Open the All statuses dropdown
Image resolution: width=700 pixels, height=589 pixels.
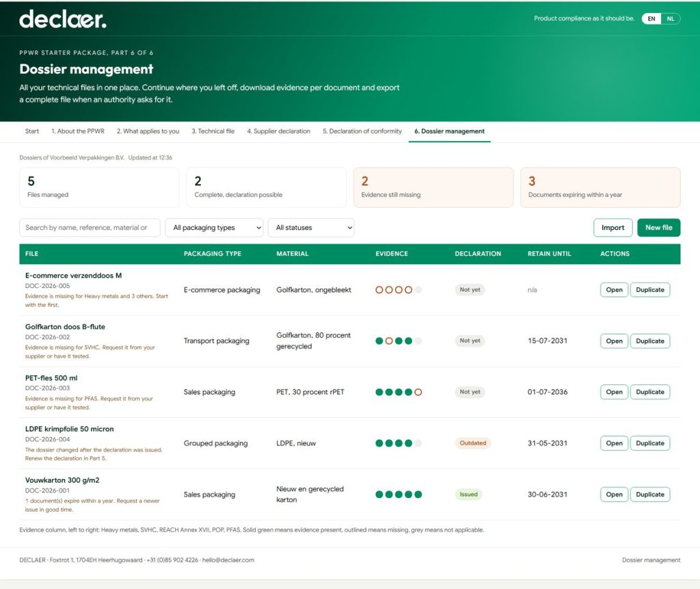(x=311, y=228)
